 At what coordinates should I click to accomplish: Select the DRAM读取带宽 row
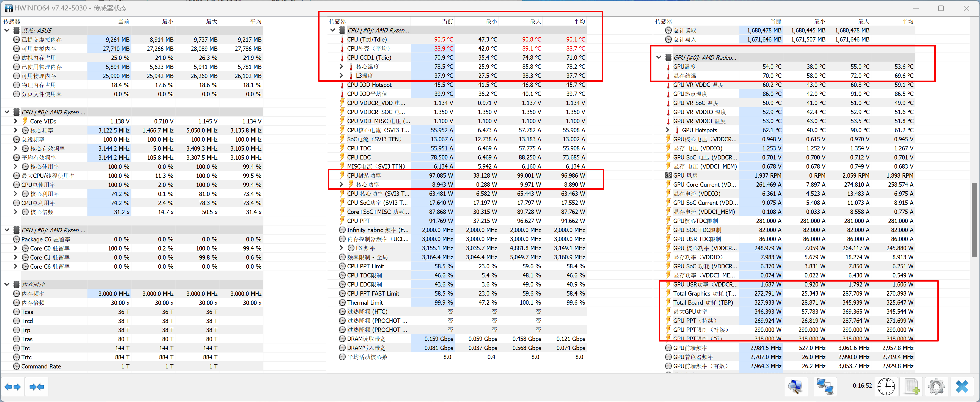pyautogui.click(x=457, y=339)
